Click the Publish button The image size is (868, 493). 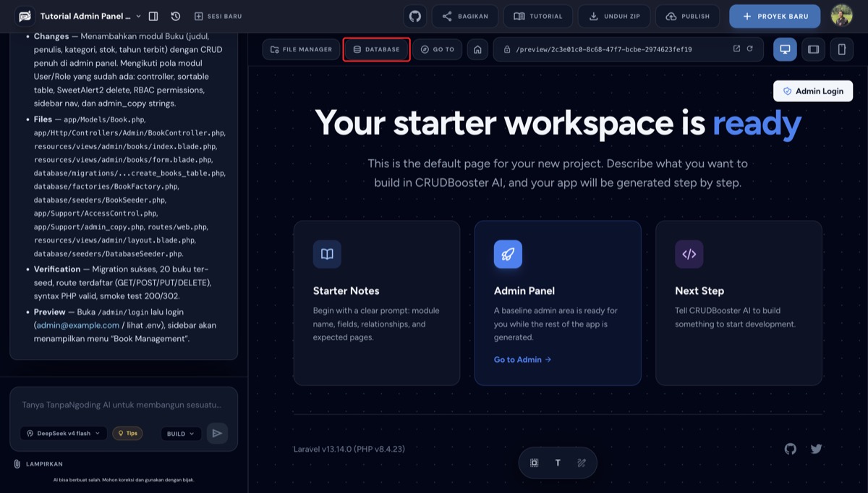[x=688, y=16]
